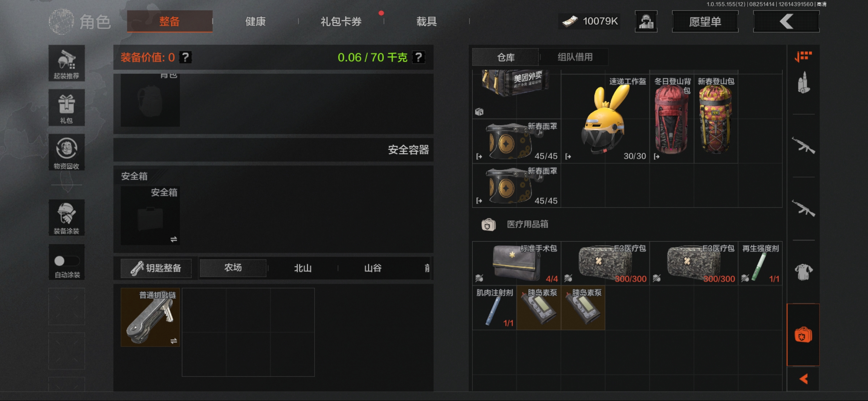Open the 物资回收 recycling icon
Image resolution: width=868 pixels, height=401 pixels.
[66, 152]
